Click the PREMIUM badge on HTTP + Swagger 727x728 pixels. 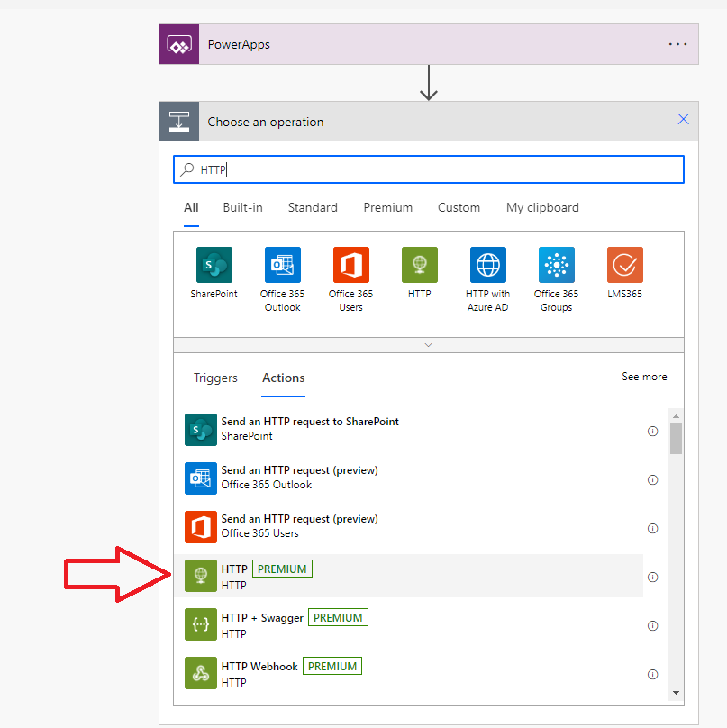(338, 617)
